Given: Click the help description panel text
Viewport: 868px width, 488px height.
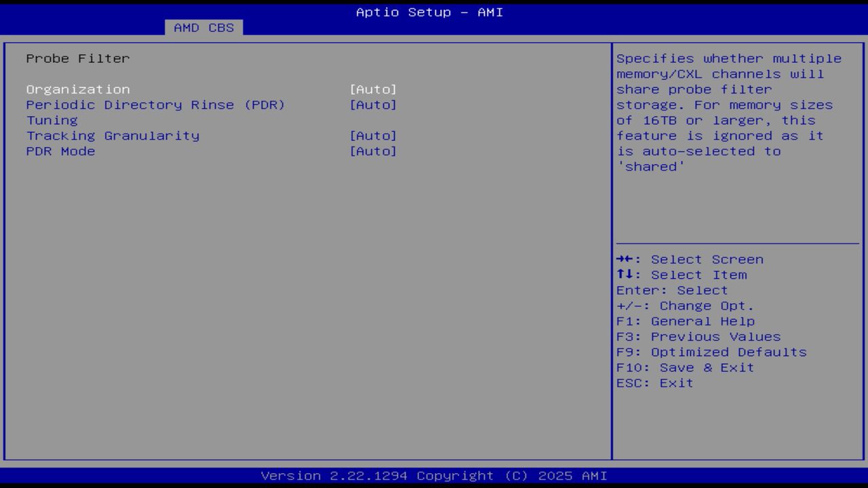Looking at the screenshot, I should click(729, 112).
